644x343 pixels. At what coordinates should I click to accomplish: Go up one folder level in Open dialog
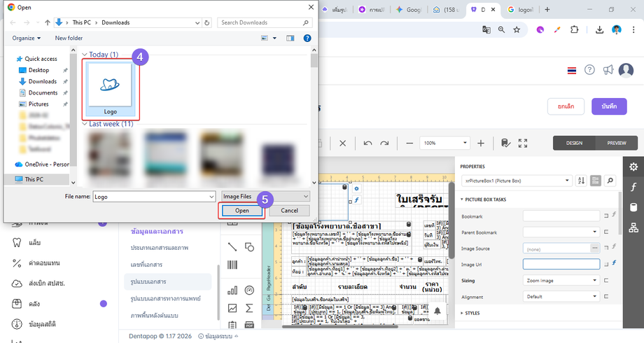pos(47,22)
